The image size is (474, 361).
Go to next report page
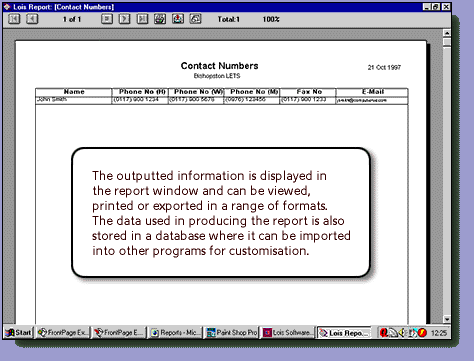click(124, 19)
